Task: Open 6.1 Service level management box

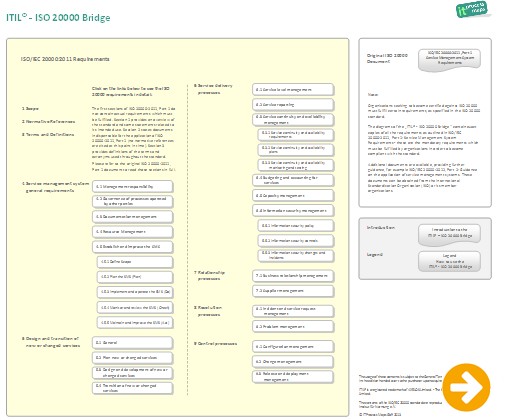Action: point(293,90)
